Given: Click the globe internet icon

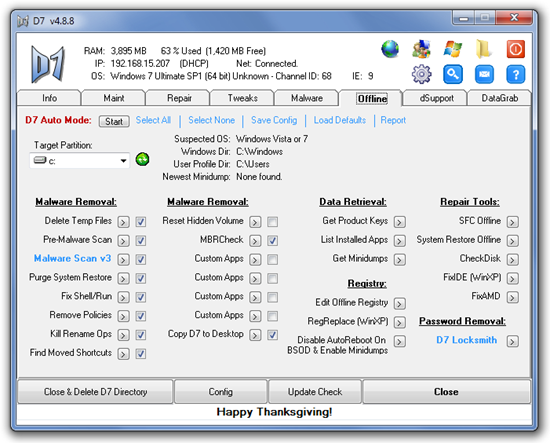Looking at the screenshot, I should click(x=390, y=49).
